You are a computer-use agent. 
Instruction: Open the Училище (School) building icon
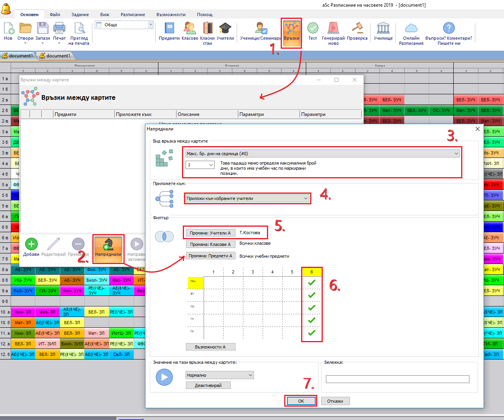click(383, 29)
